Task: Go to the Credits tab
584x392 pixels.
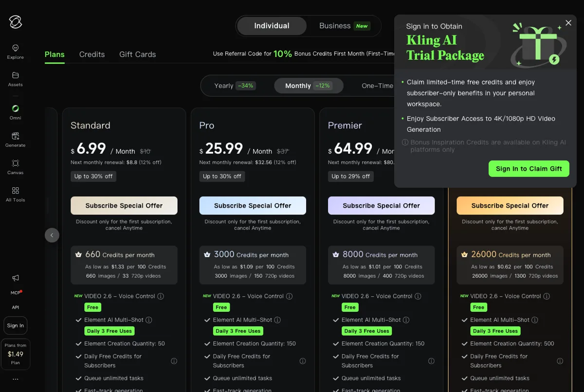Action: click(x=92, y=54)
